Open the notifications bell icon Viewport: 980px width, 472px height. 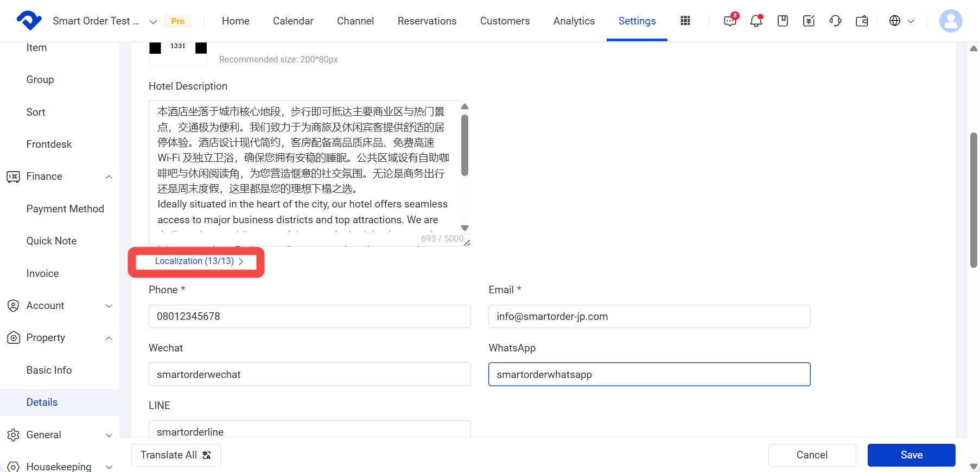pos(756,21)
